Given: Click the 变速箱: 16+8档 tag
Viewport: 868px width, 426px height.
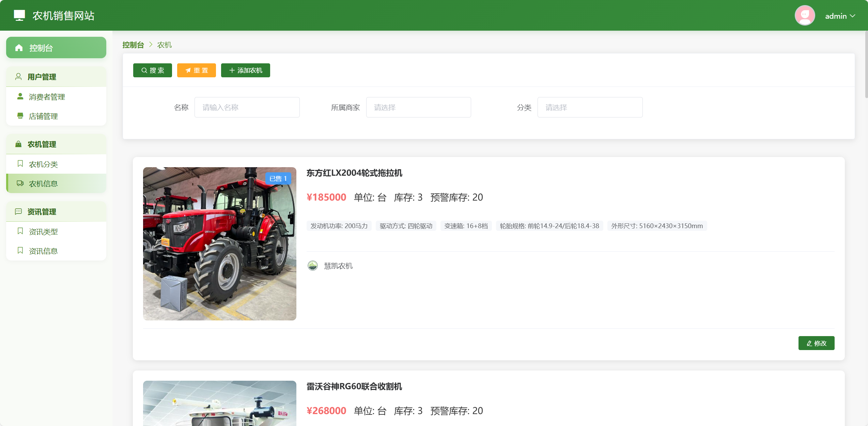Looking at the screenshot, I should pyautogui.click(x=466, y=226).
